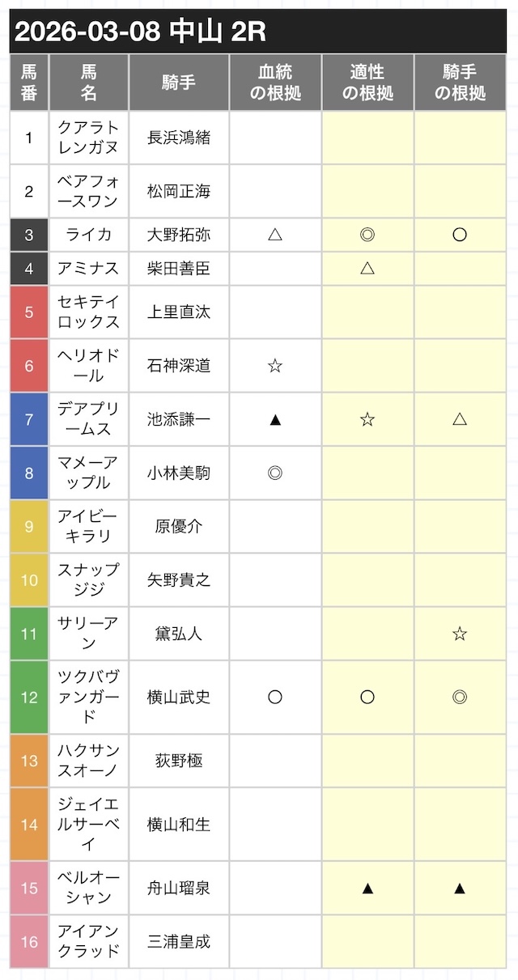Screen dimensions: 518x980
Task: Open horse name クアラトレンガヌ
Action: point(89,138)
